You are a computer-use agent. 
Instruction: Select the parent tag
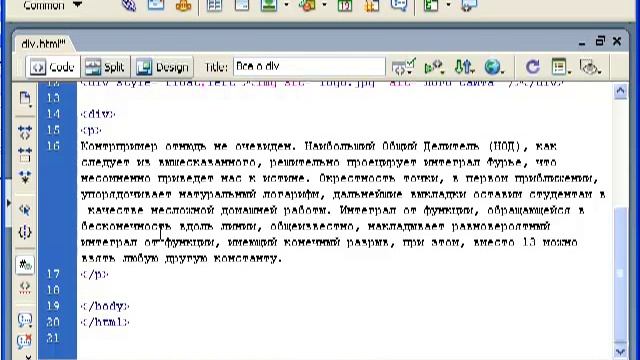(x=25, y=209)
